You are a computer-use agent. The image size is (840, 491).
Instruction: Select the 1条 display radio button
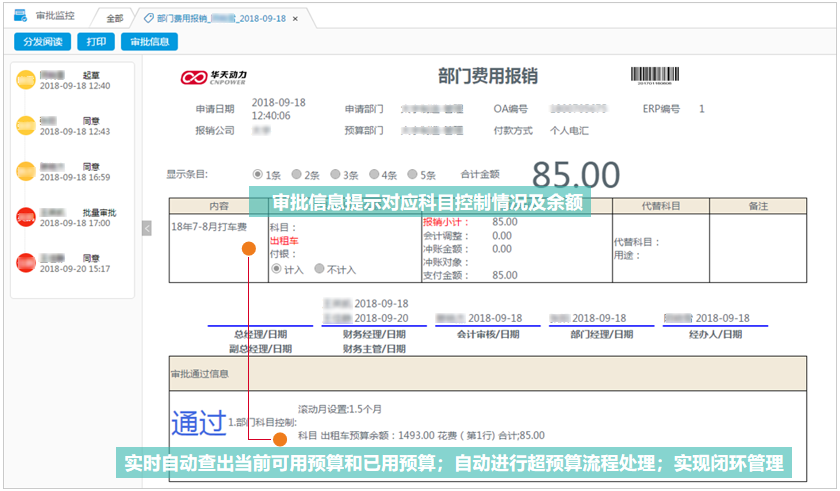(x=258, y=174)
